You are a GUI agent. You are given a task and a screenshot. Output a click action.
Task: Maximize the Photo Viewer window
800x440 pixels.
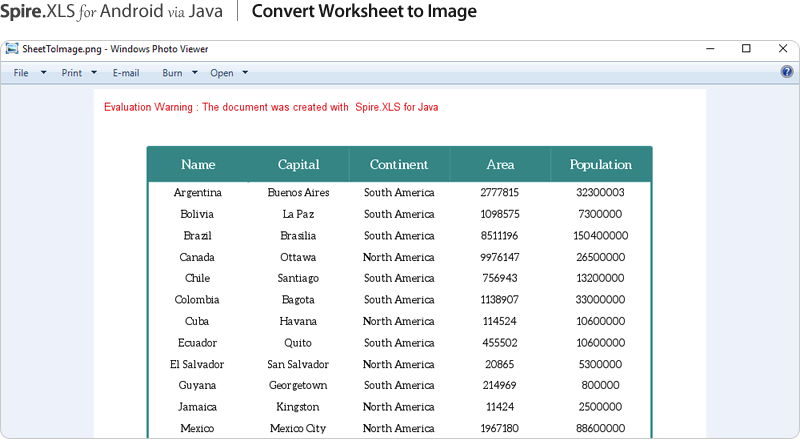[x=746, y=48]
